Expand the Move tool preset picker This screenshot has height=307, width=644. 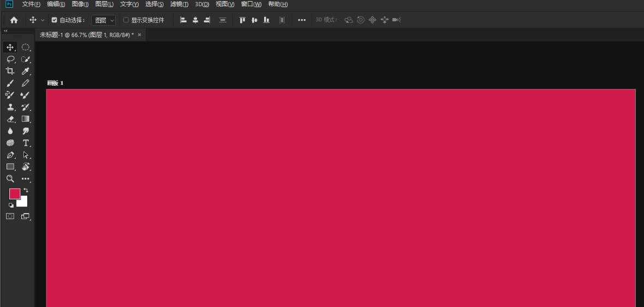[43, 20]
